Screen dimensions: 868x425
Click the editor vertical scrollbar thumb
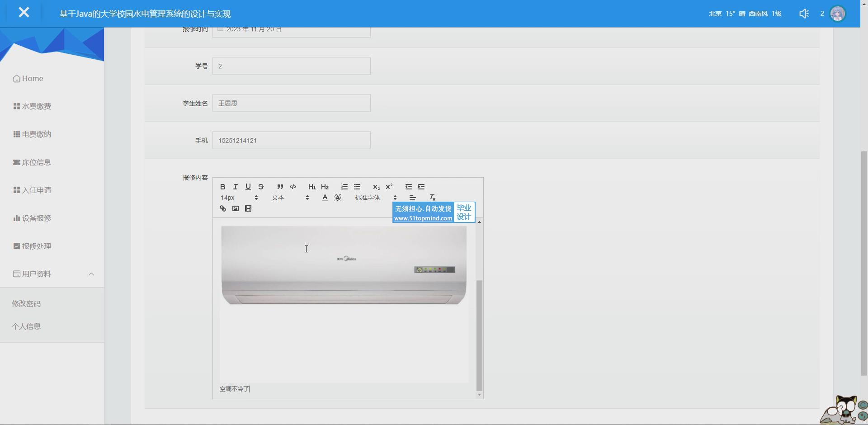479,335
